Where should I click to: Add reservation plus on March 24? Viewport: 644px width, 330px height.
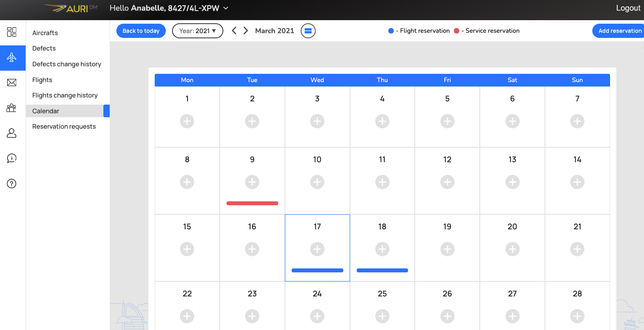(x=317, y=316)
